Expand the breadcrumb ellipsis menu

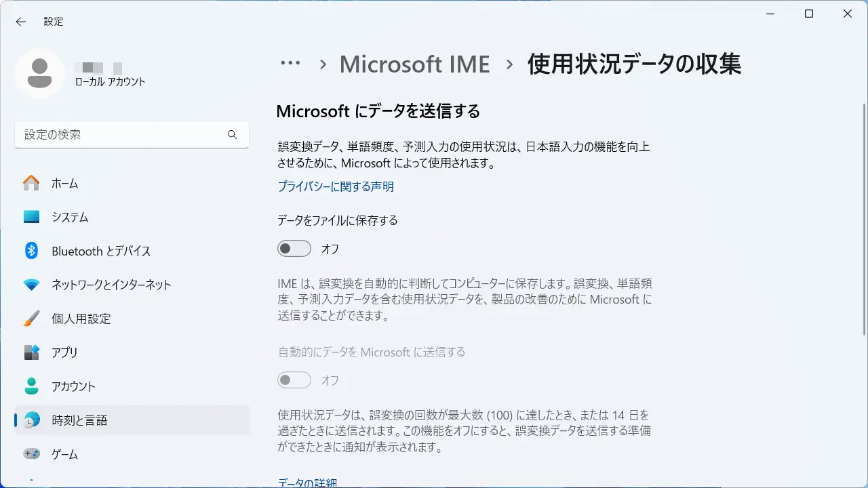[x=290, y=64]
